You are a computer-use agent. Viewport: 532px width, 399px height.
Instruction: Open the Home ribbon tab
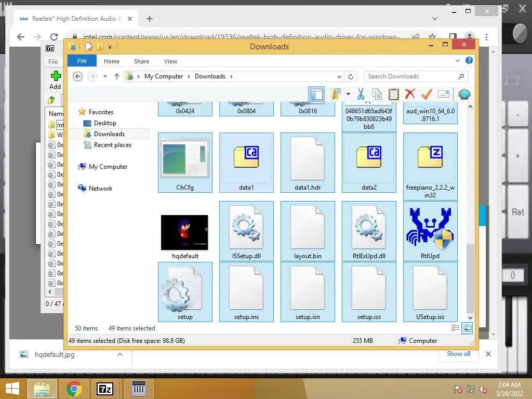[x=112, y=61]
